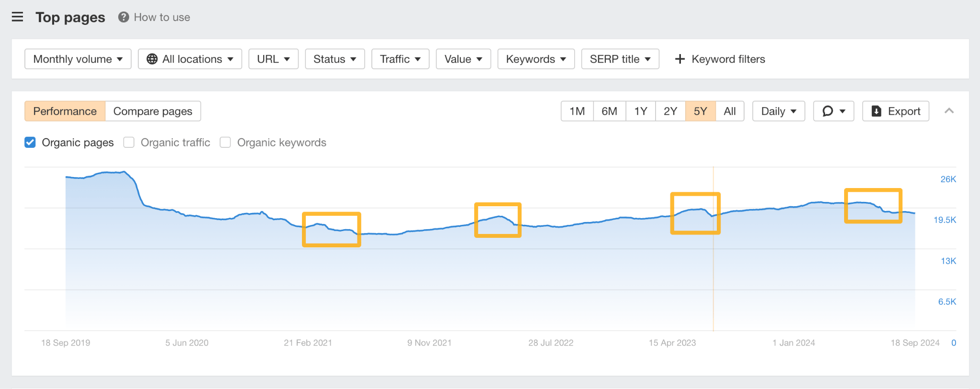
Task: Click the plus icon for Keyword filters
Action: pyautogui.click(x=679, y=59)
